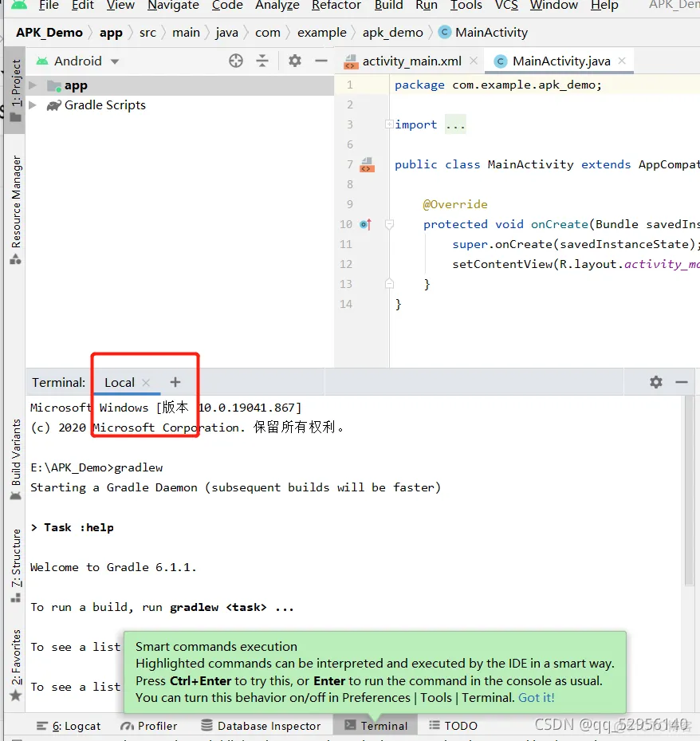This screenshot has width=700, height=741.
Task: Hide the Project panel
Action: tap(321, 61)
